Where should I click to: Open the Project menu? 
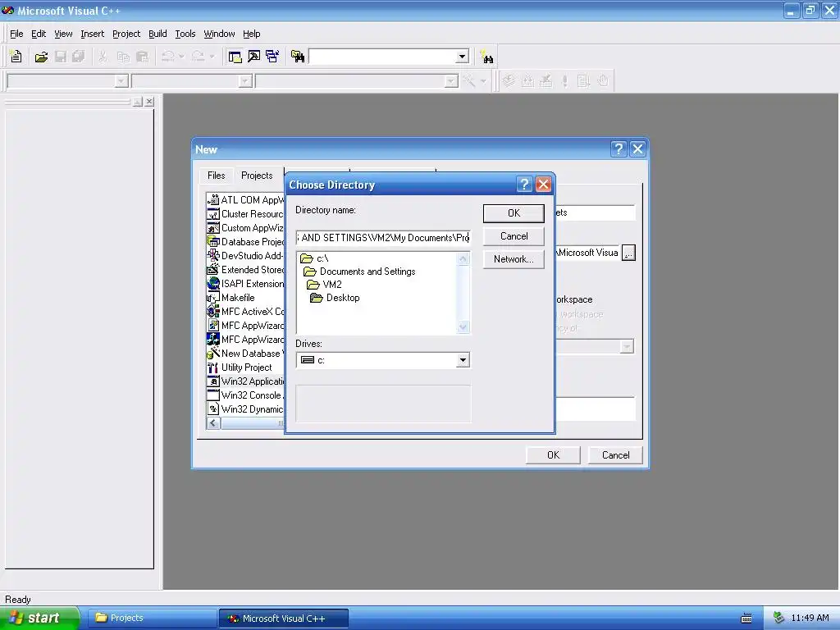pyautogui.click(x=126, y=34)
